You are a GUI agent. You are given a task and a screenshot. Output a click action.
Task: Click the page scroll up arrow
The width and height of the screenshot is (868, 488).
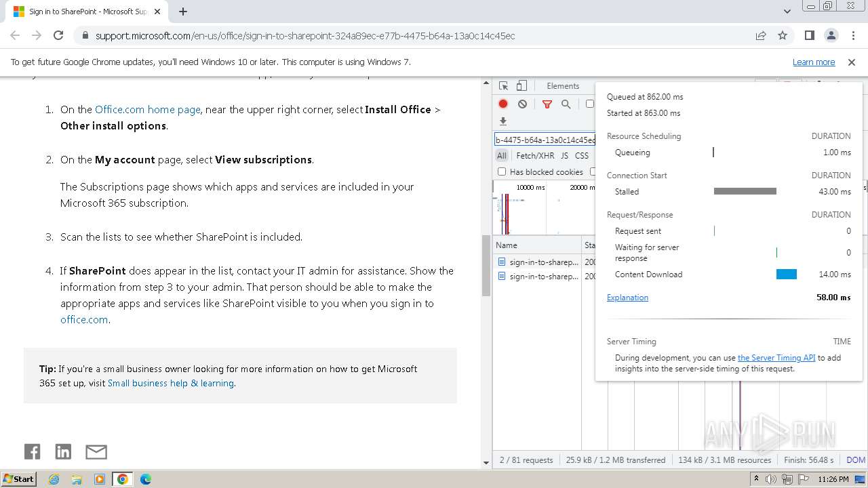click(x=486, y=83)
